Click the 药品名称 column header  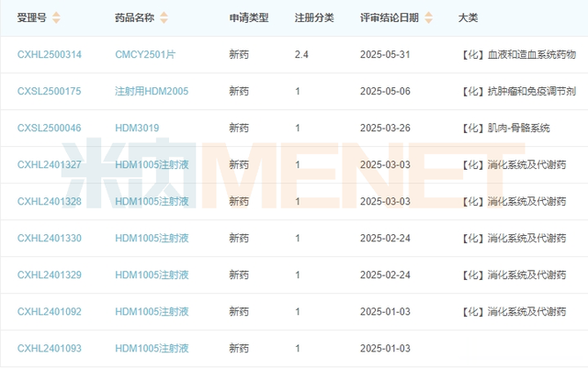[135, 17]
